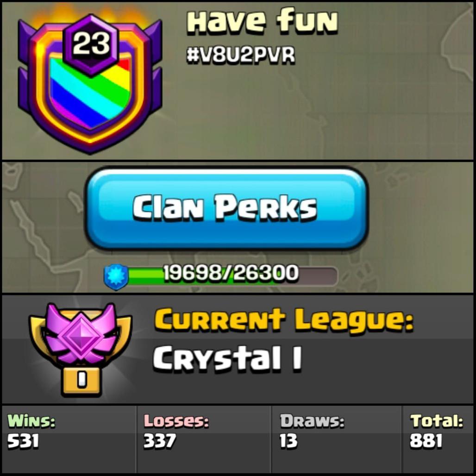This screenshot has height=476, width=476.
Task: Click the 531 wins count
Action: [x=23, y=440]
